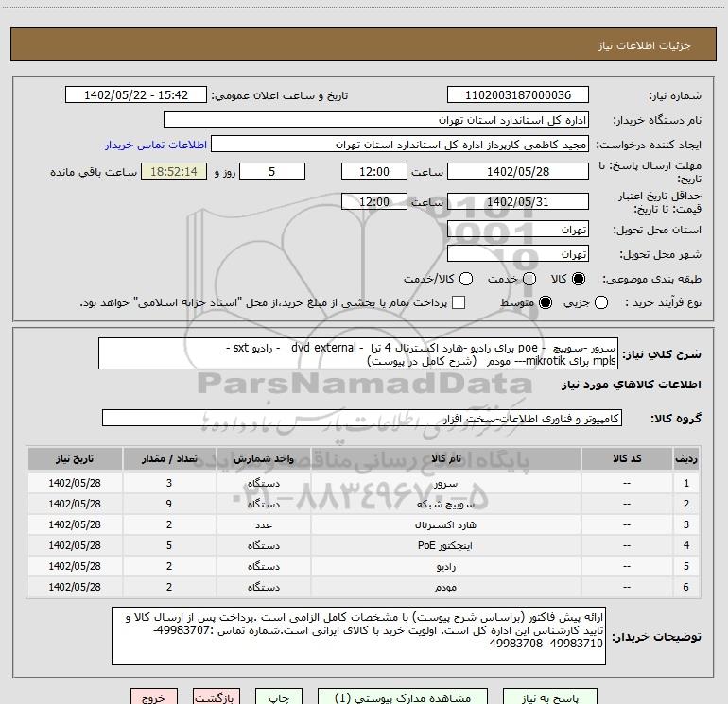This screenshot has width=728, height=704.
Task: Click the جزئیات اطلاعات نیاز header title
Action: click(x=644, y=45)
